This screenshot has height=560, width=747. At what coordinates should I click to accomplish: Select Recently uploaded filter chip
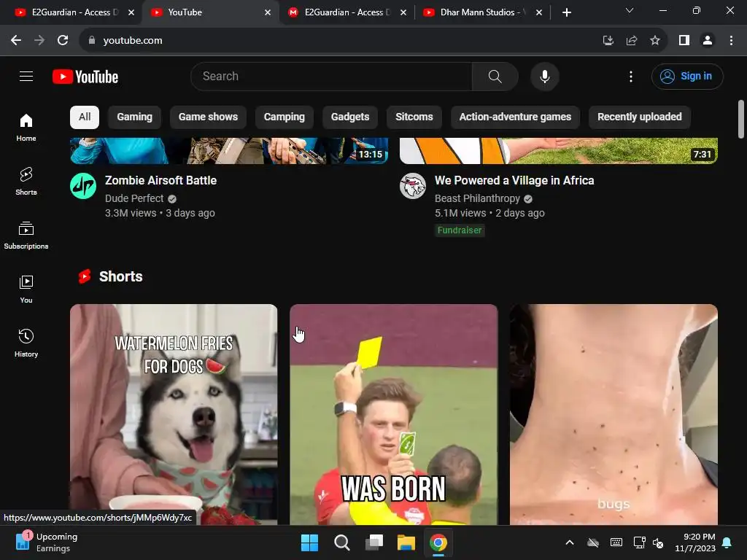tap(639, 117)
